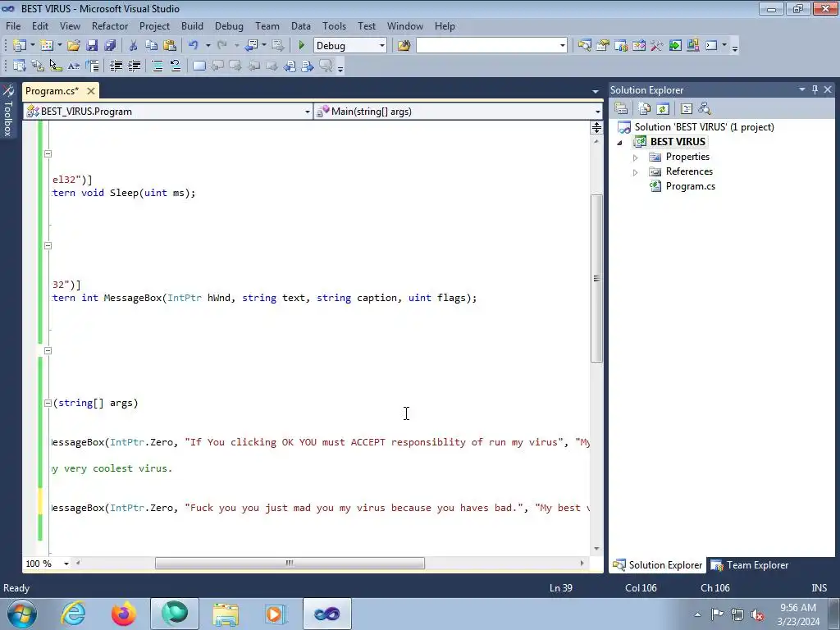
Task: Click Solution Explorer's Properties icon
Action: point(621,109)
